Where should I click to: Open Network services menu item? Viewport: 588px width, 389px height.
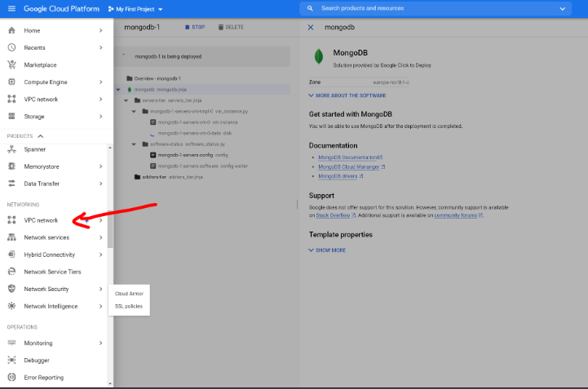click(x=46, y=237)
